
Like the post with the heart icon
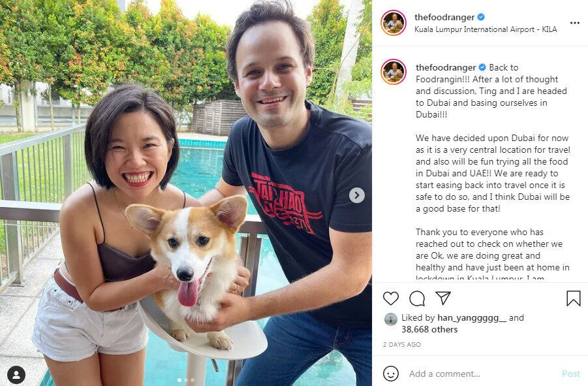[x=391, y=298]
